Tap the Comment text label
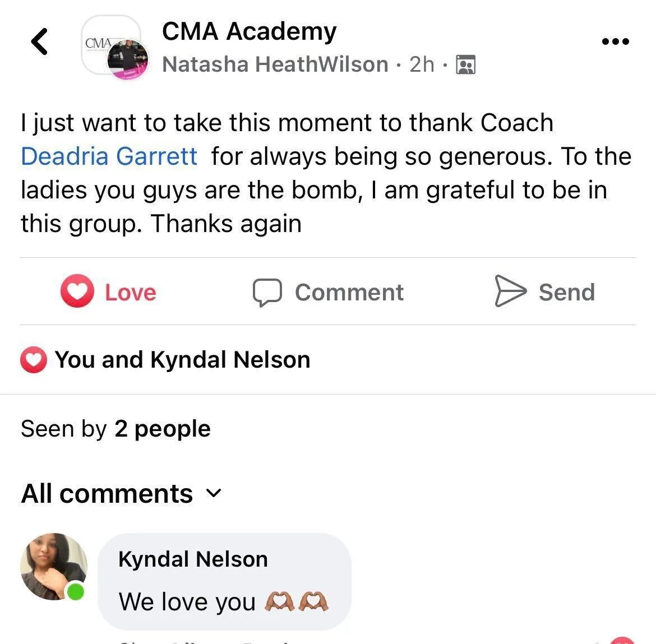 pyautogui.click(x=349, y=292)
